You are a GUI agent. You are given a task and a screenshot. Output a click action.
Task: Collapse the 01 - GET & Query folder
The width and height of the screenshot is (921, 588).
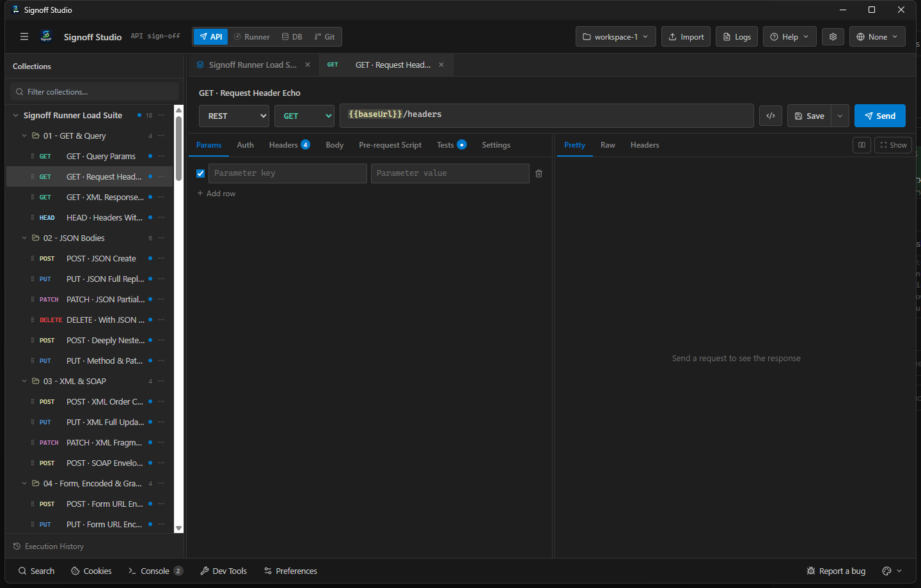point(25,135)
